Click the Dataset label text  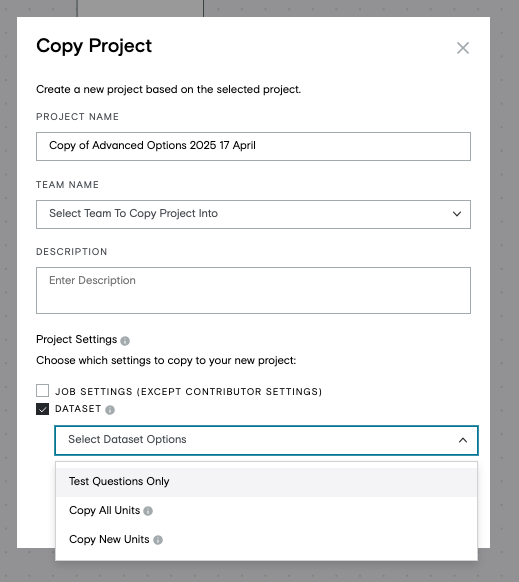click(78, 409)
